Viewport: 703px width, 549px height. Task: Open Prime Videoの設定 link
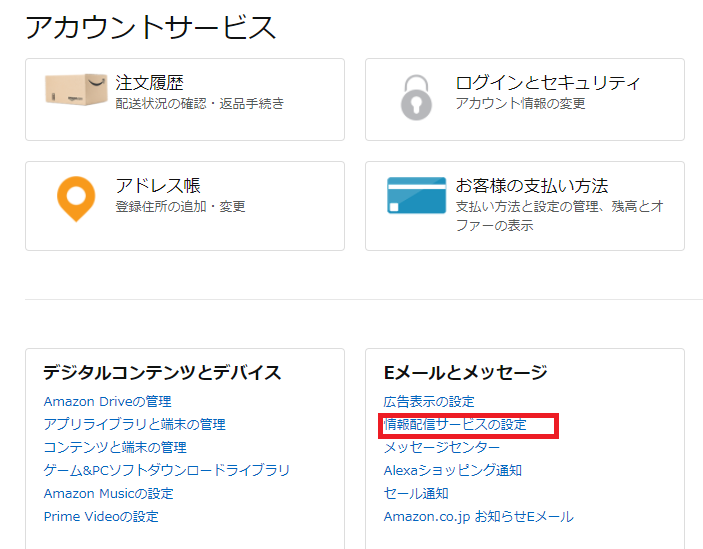(101, 517)
